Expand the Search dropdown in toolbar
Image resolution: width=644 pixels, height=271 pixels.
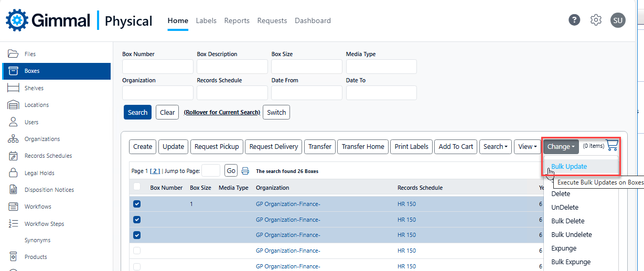coord(495,147)
